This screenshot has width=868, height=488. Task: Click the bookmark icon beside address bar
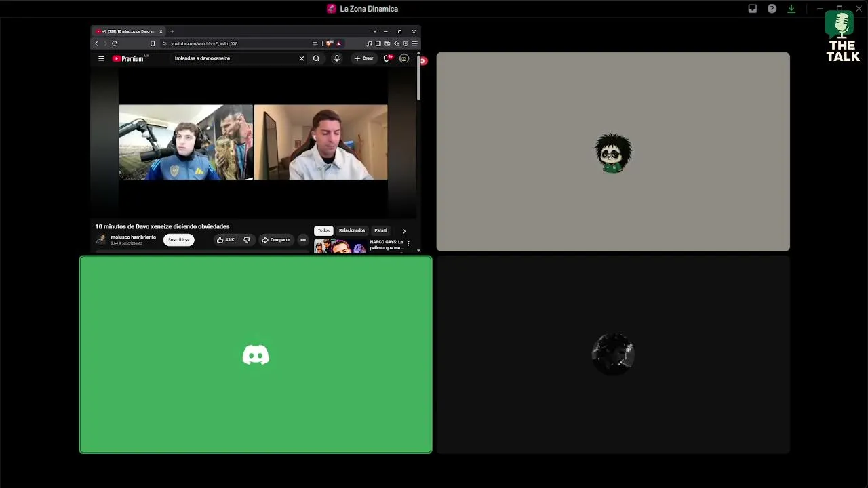coord(153,43)
